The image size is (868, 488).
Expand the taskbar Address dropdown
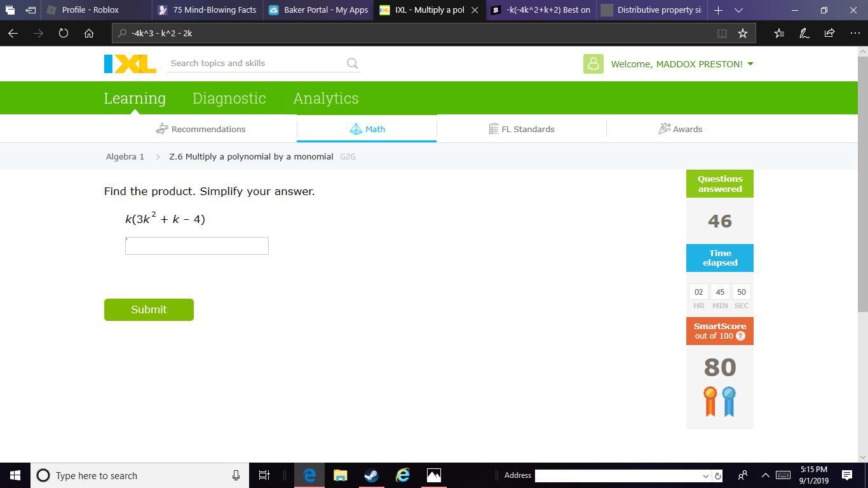pos(705,476)
